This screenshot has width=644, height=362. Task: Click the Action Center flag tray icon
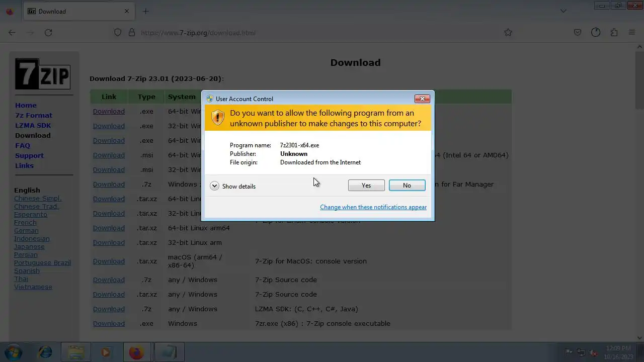569,352
